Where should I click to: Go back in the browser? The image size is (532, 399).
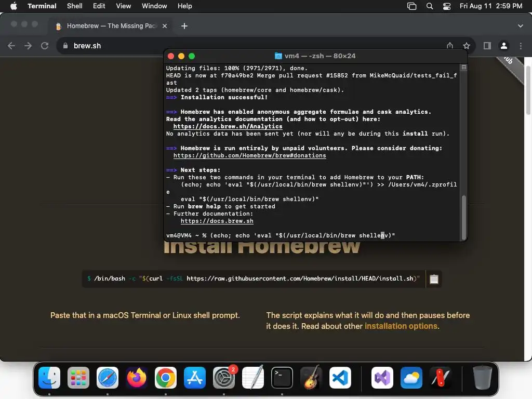point(11,46)
